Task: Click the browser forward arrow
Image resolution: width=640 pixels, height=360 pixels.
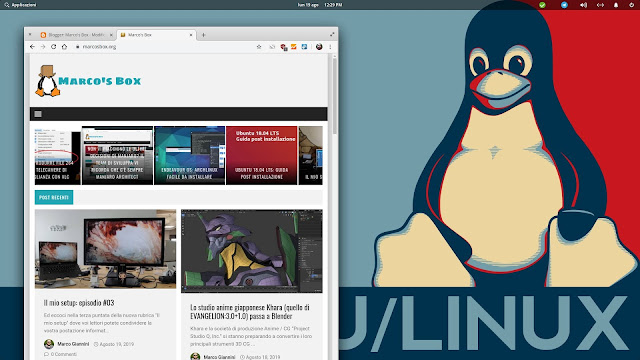Action: 43,47
